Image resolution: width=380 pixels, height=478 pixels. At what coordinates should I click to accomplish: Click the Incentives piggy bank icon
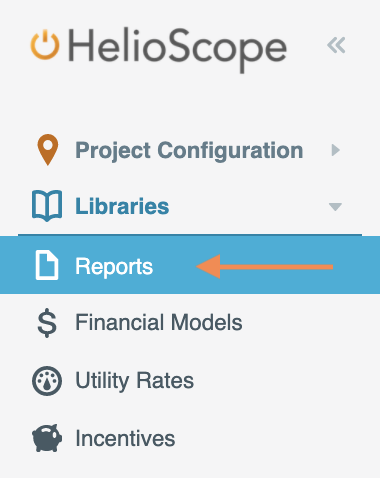tap(47, 438)
